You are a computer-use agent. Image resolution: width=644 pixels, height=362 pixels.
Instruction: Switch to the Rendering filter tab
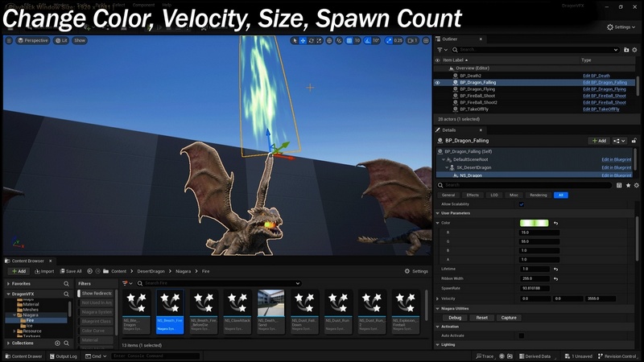point(538,195)
